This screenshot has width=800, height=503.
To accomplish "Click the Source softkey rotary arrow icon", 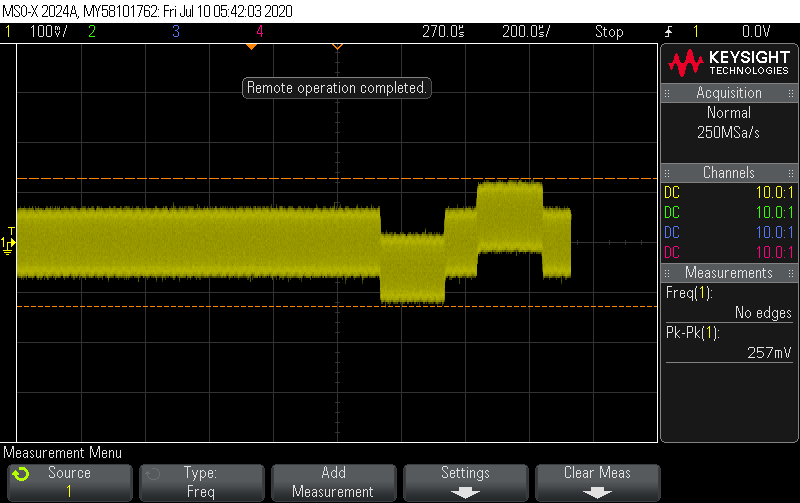I will pos(21,474).
